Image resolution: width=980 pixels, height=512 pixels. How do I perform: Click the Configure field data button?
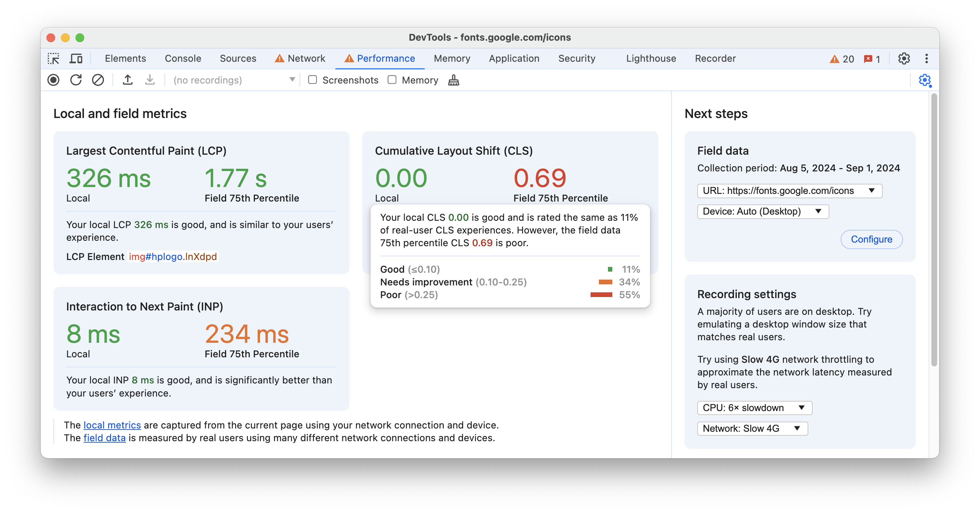(x=872, y=239)
